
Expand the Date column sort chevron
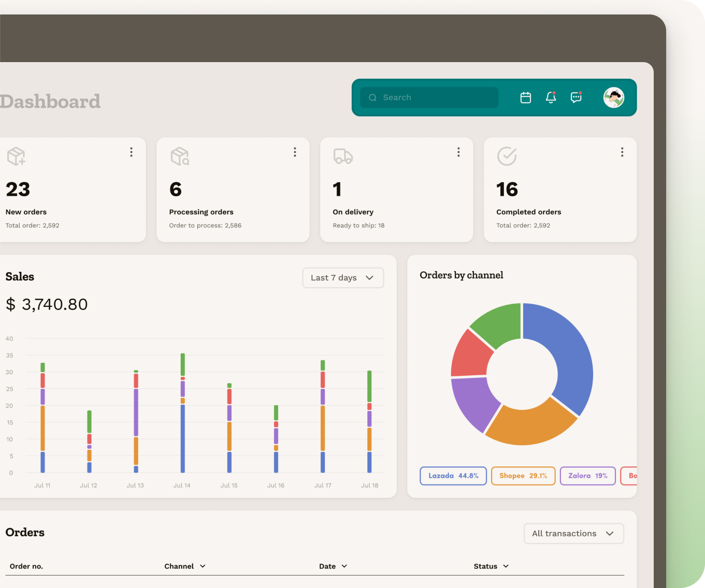(x=344, y=566)
